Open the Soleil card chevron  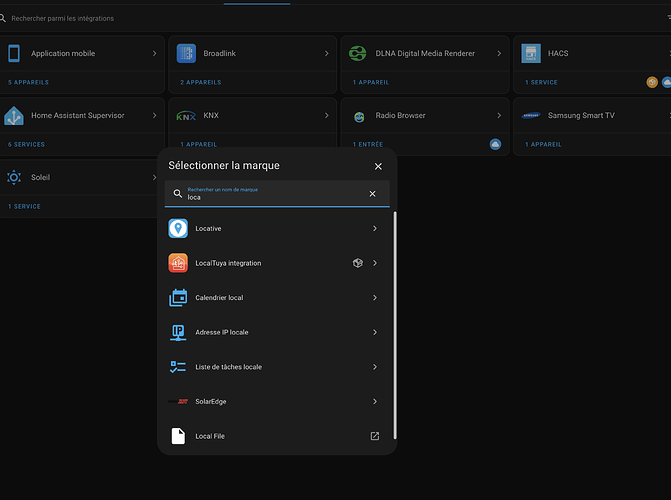point(154,177)
